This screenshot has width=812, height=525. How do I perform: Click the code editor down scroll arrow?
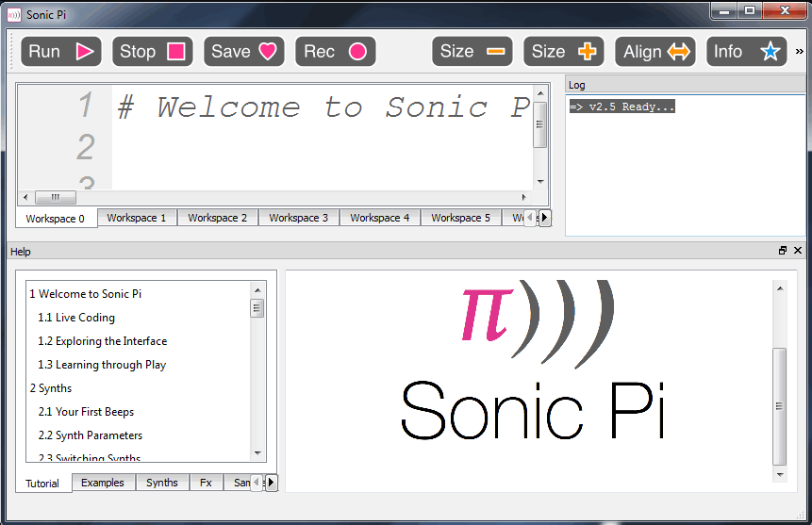(540, 182)
